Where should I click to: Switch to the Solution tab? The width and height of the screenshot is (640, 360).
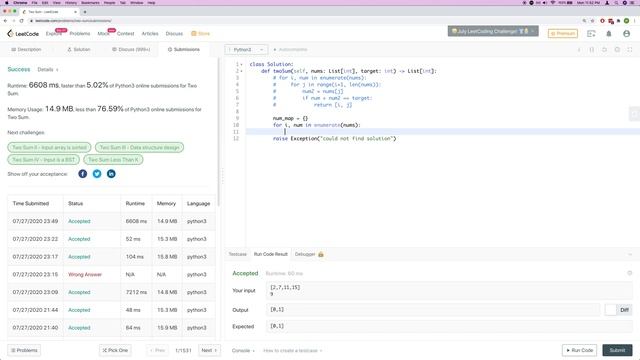pos(79,49)
